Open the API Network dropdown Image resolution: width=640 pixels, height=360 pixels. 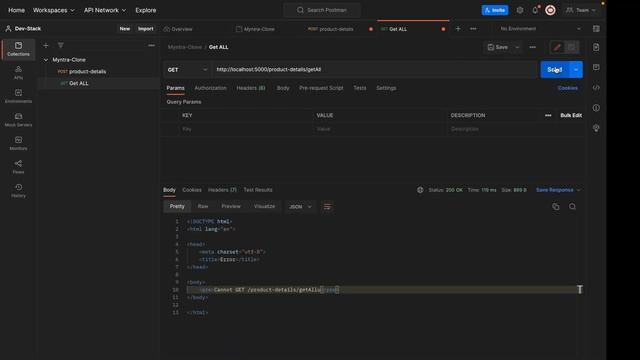click(105, 10)
